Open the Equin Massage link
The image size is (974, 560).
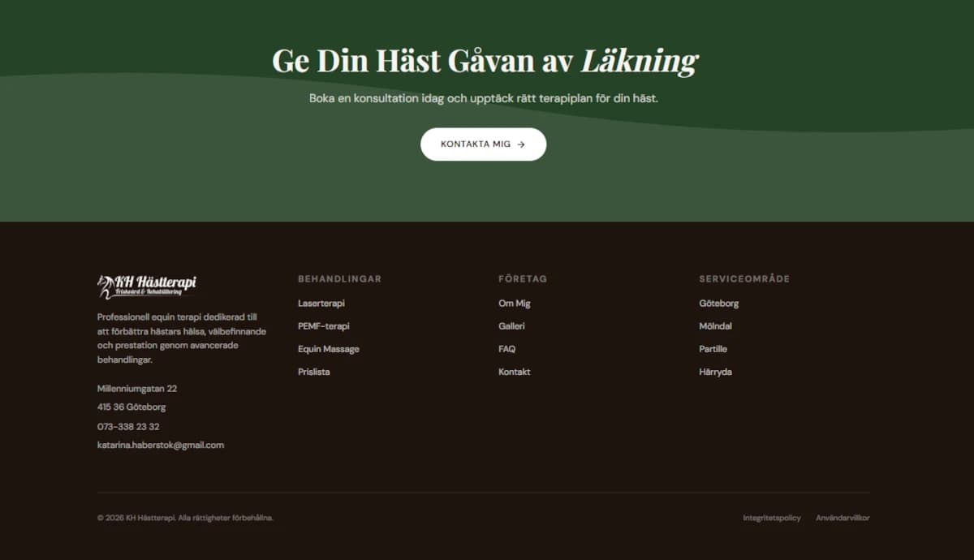point(328,349)
